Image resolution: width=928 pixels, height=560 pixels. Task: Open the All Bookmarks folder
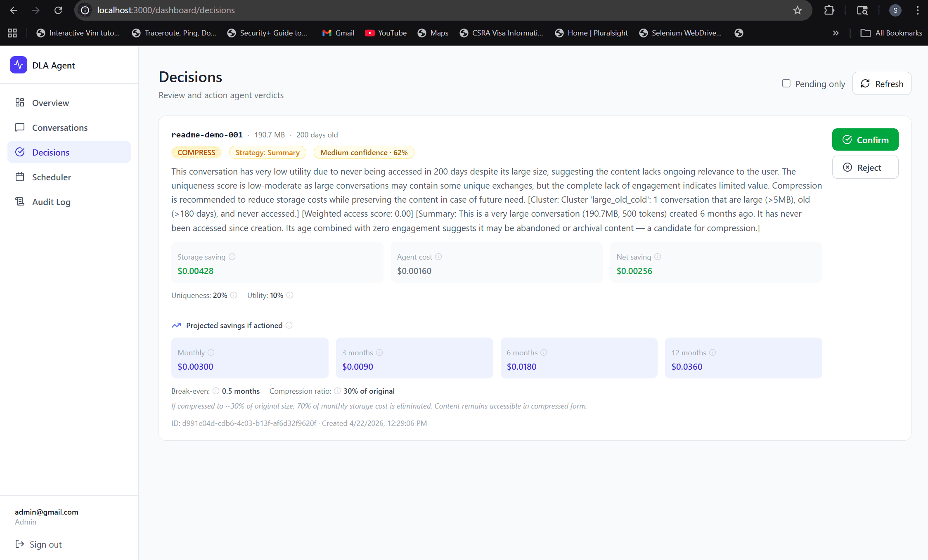click(891, 33)
